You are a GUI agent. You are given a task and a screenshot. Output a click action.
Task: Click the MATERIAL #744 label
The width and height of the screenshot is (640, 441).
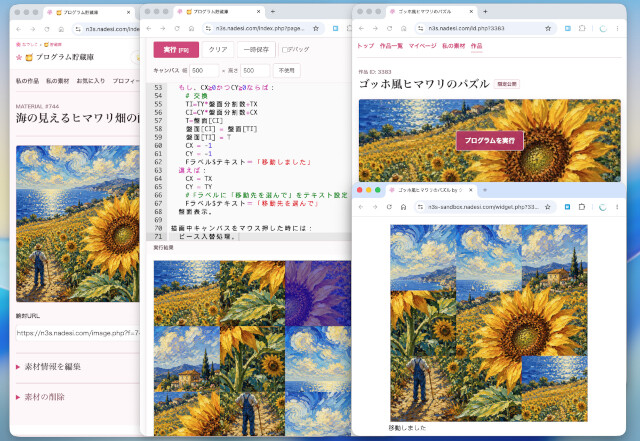click(37, 106)
